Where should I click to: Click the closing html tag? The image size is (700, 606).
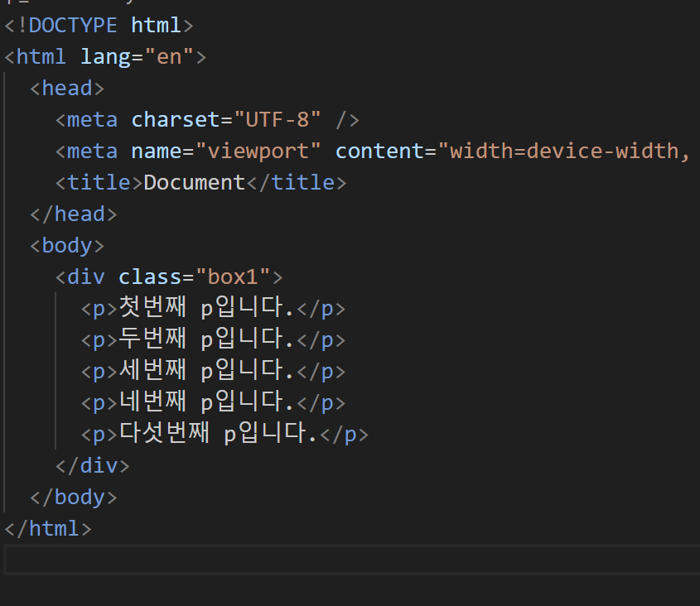coord(48,529)
